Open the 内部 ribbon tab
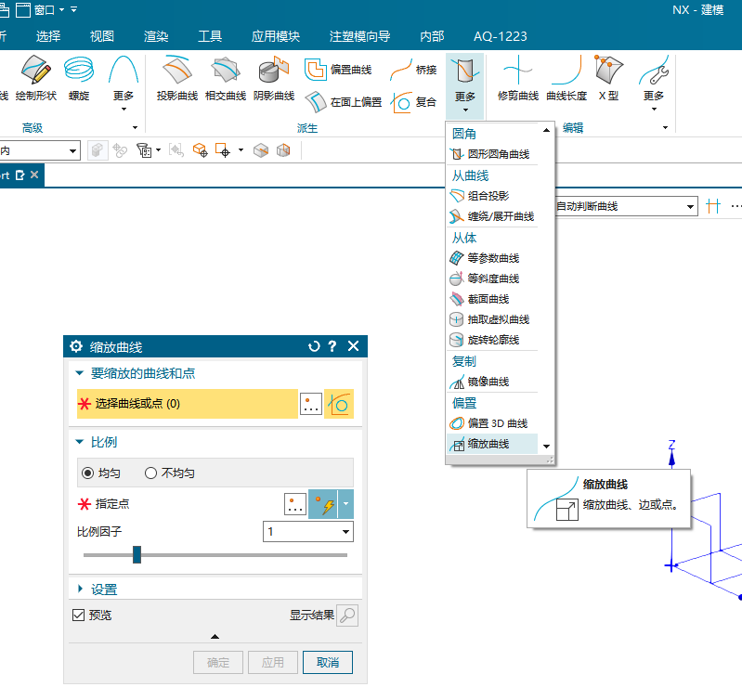The height and width of the screenshot is (700, 742). click(x=432, y=36)
